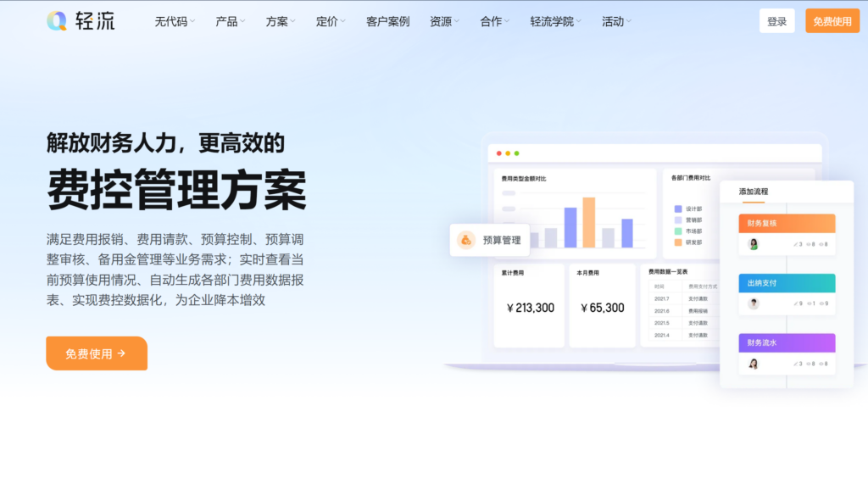Expand the 产品 dropdown menu

tap(225, 21)
